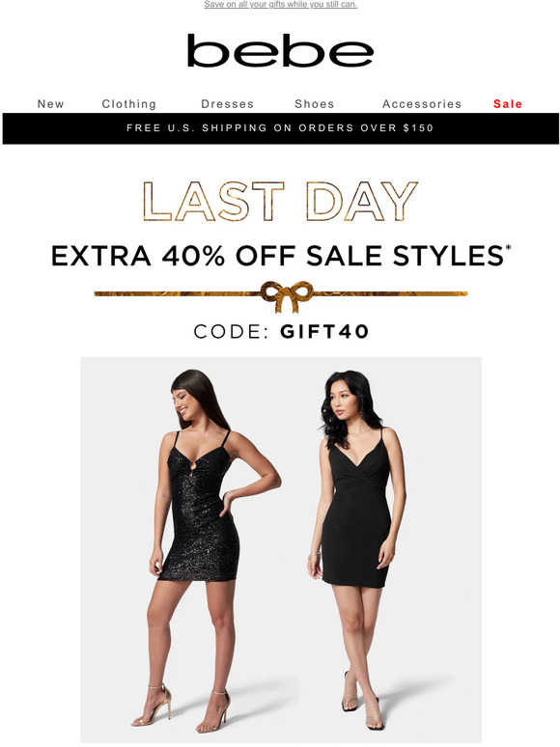
Task: Go to the Shoes category
Action: tap(315, 104)
